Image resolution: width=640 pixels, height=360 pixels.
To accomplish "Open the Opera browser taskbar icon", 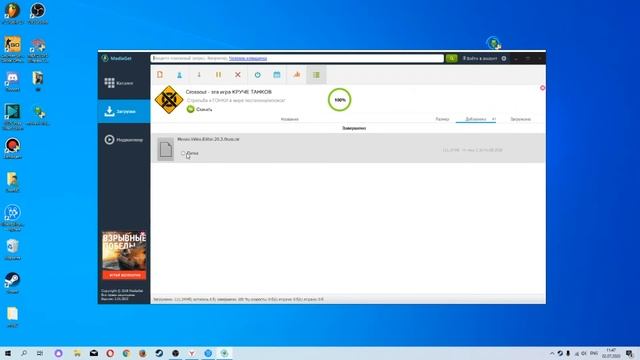I will [x=110, y=353].
